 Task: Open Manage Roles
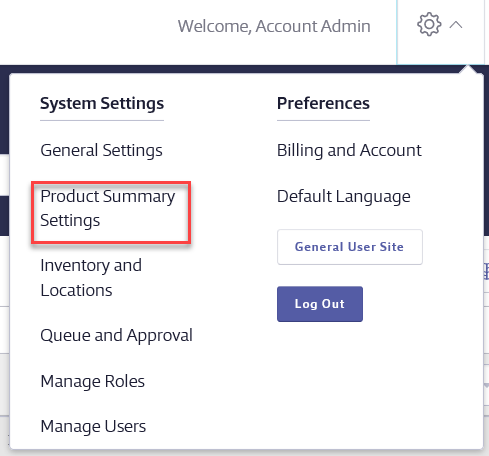(92, 381)
